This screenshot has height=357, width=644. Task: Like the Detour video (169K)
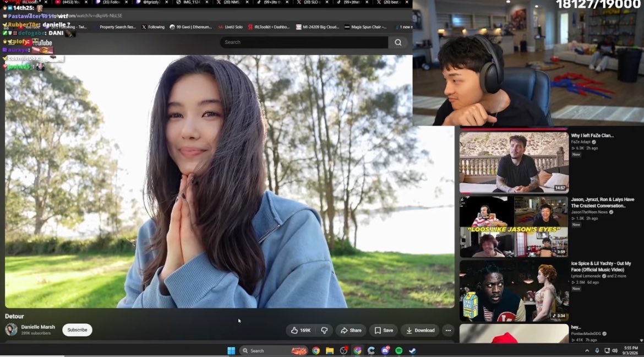coord(301,330)
